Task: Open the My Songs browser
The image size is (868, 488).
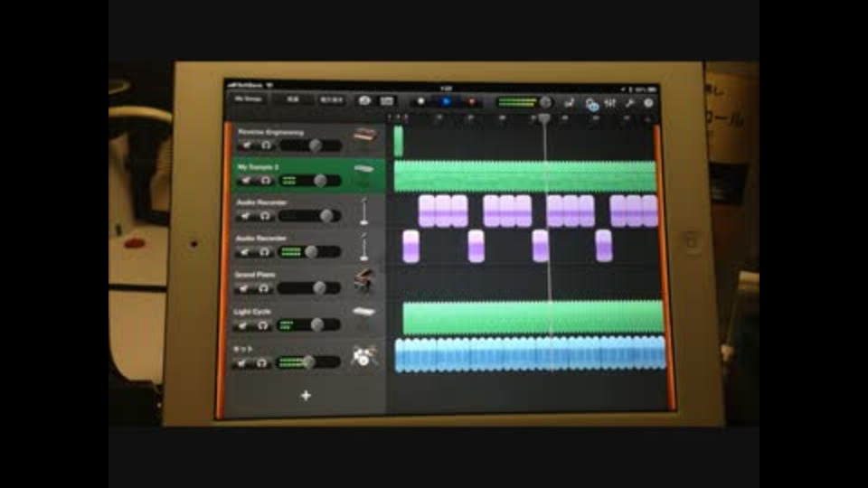Action: 248,99
